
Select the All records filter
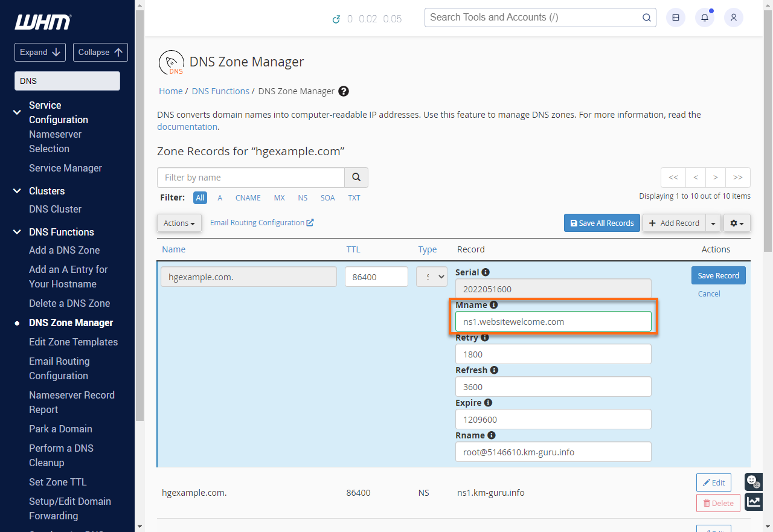click(200, 197)
